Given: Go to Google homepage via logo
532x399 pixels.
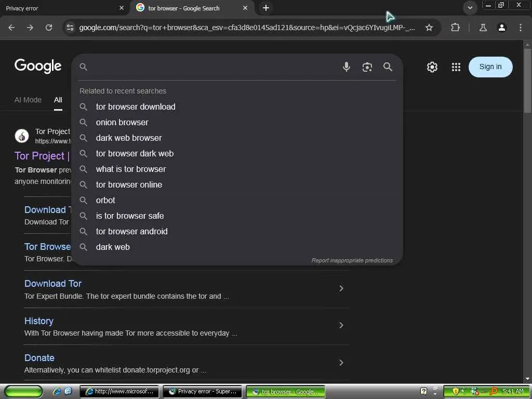Looking at the screenshot, I should point(38,66).
